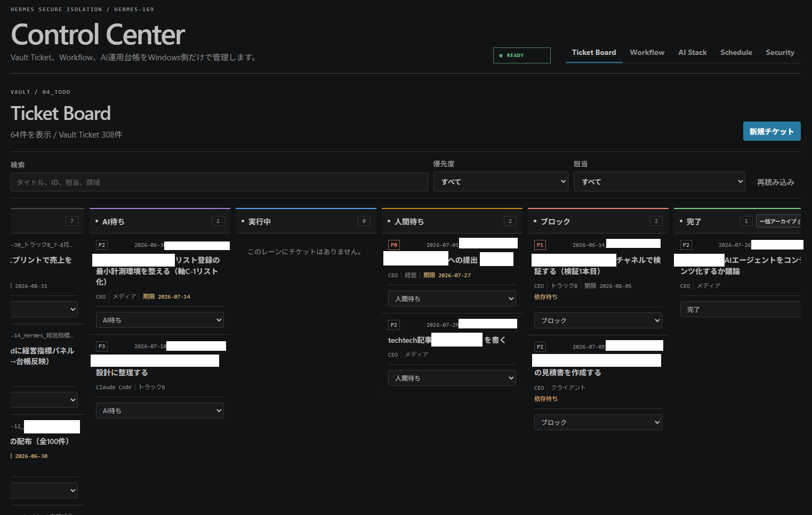Open the 完了 status dropdown on the AIエージェント ticket
Viewport: 812px width, 515px height.
point(741,309)
